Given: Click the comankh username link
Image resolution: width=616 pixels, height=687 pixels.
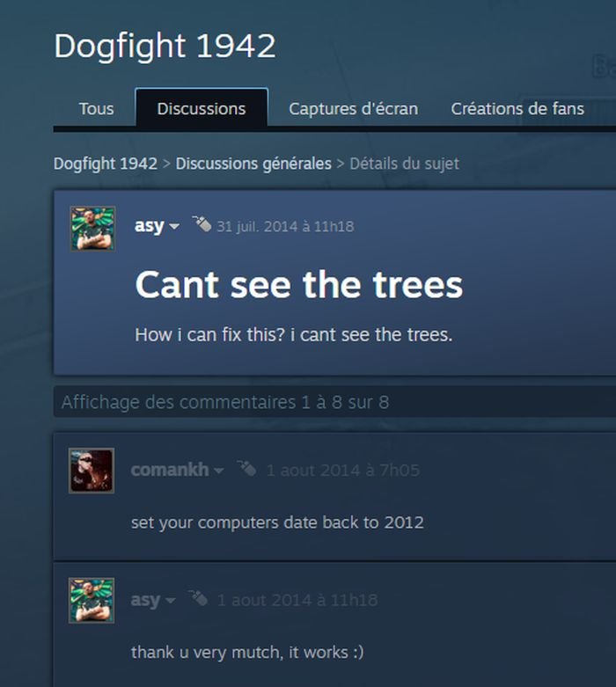Looking at the screenshot, I should click(x=170, y=470).
